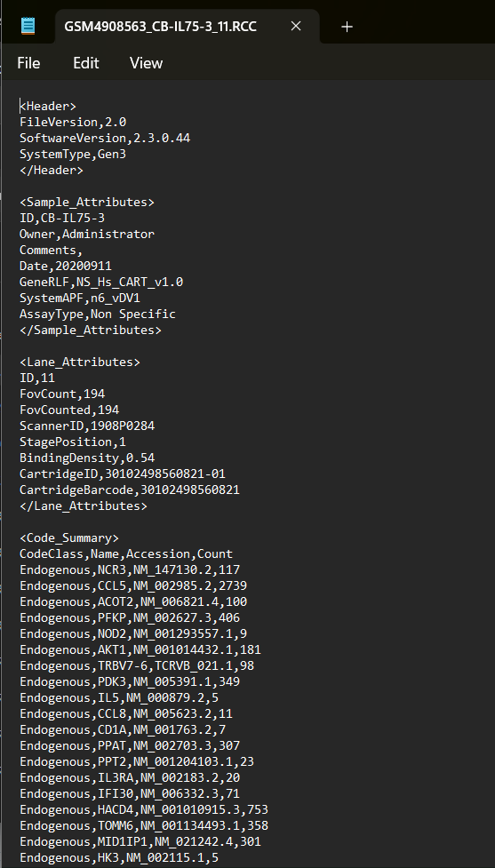Click the CodeClass,Name,Accession,Count header line
495x868 pixels.
[126, 554]
